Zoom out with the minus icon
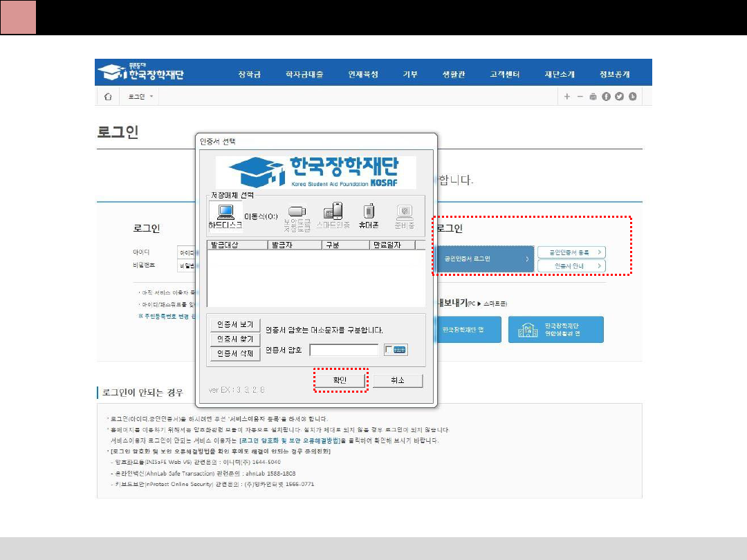 pyautogui.click(x=580, y=97)
